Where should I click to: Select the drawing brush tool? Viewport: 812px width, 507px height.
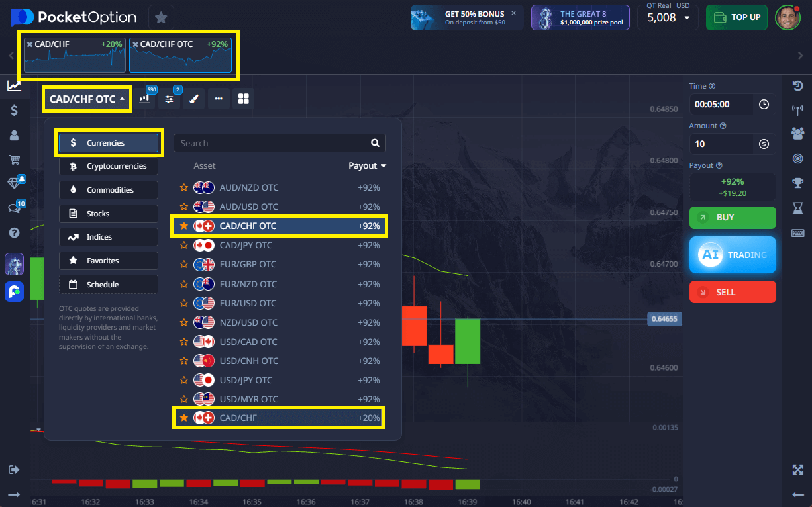click(x=194, y=99)
